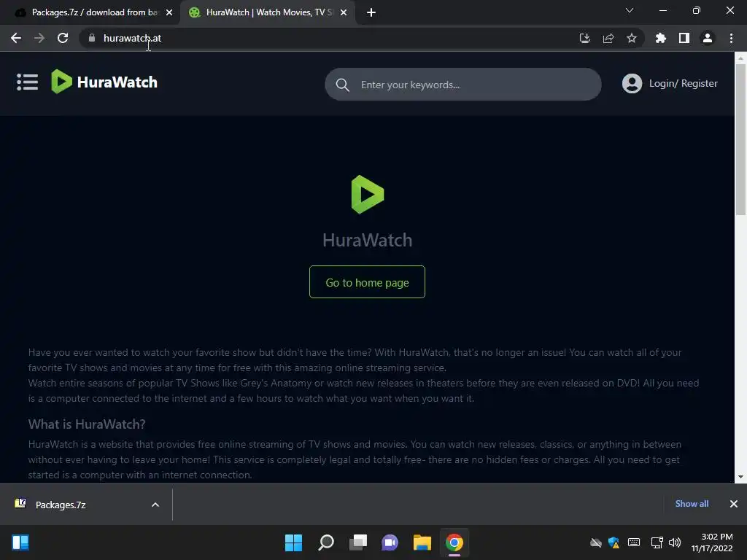Image resolution: width=747 pixels, height=560 pixels.
Task: Click scrollbar up arrow
Action: click(740, 58)
